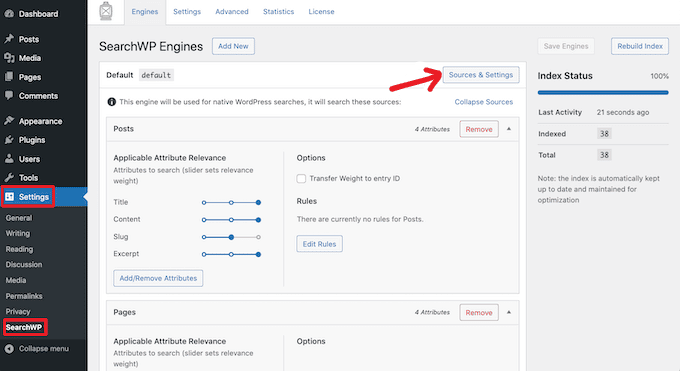Click the Plugins plug icon

point(9,140)
